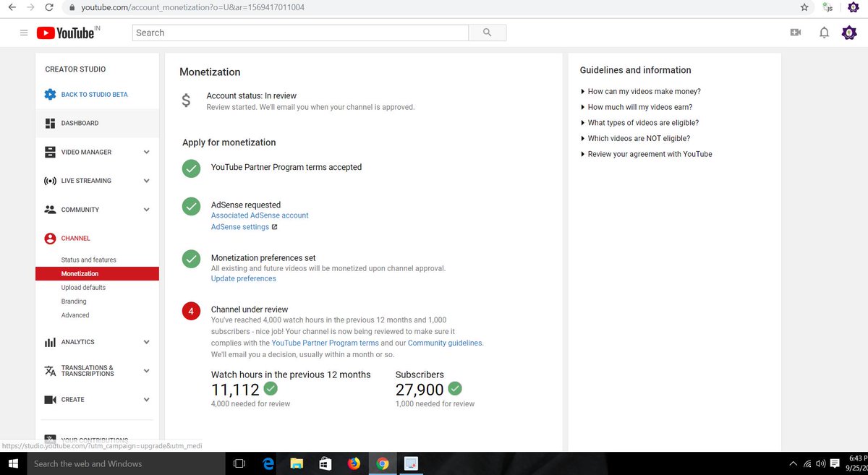Open volume control in system tray
The height and width of the screenshot is (475, 868).
point(820,463)
